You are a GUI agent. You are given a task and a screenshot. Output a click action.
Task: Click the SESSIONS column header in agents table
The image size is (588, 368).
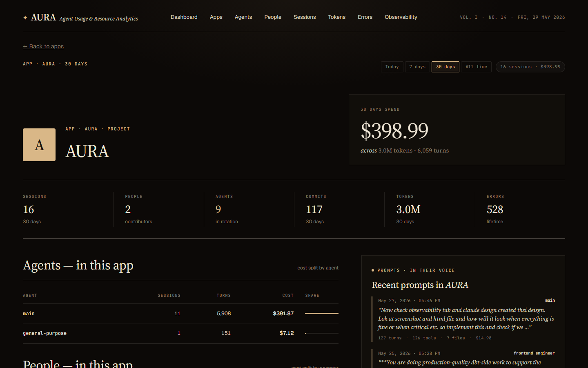click(169, 295)
